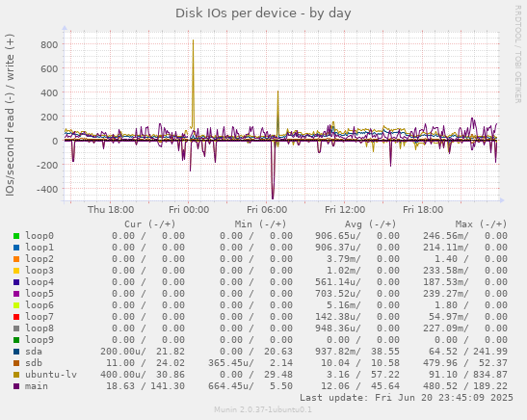Click the 'loop5' legend label
Screen dimensions: 527x420
(40, 294)
